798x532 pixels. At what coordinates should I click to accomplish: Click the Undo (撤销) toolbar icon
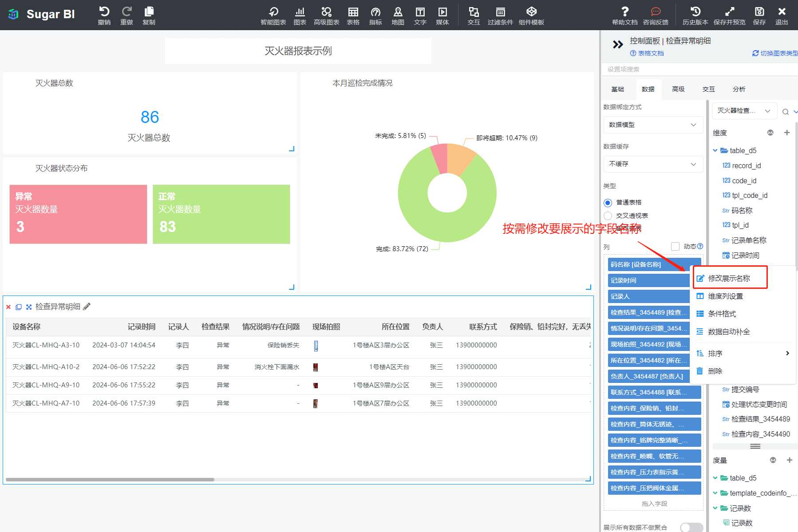pyautogui.click(x=104, y=15)
